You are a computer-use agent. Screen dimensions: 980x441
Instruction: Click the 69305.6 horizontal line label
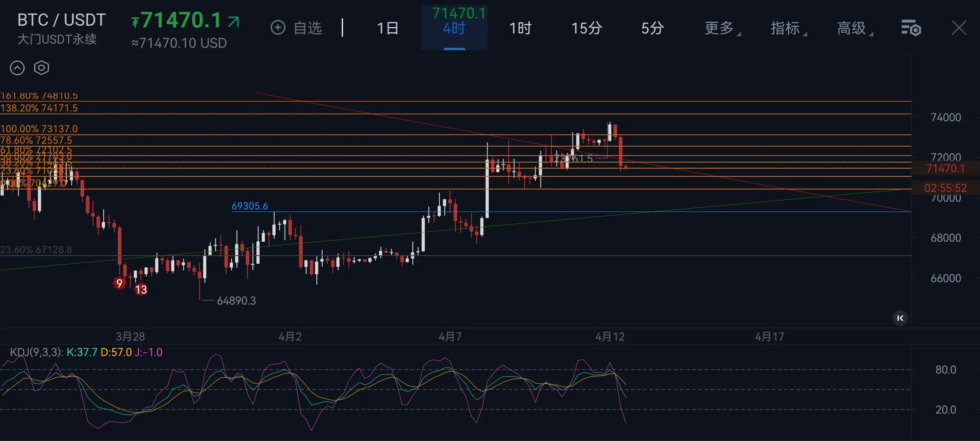tap(249, 206)
